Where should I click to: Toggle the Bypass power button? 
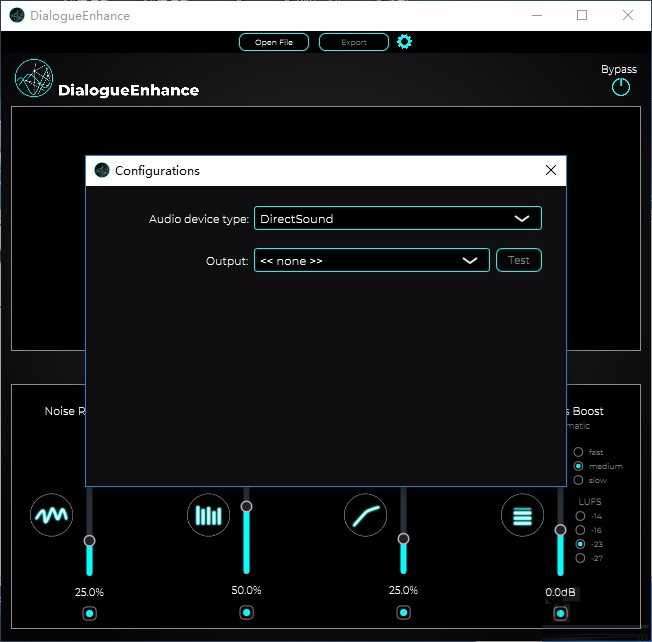(x=621, y=87)
